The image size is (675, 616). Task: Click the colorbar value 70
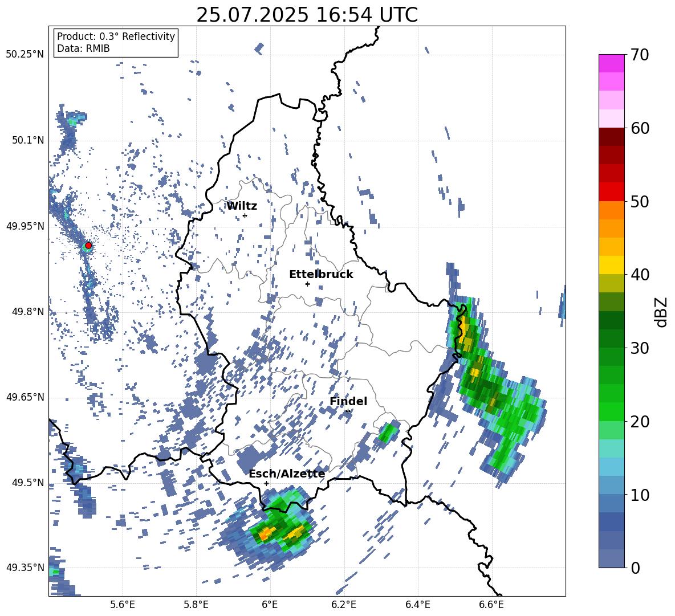[640, 55]
